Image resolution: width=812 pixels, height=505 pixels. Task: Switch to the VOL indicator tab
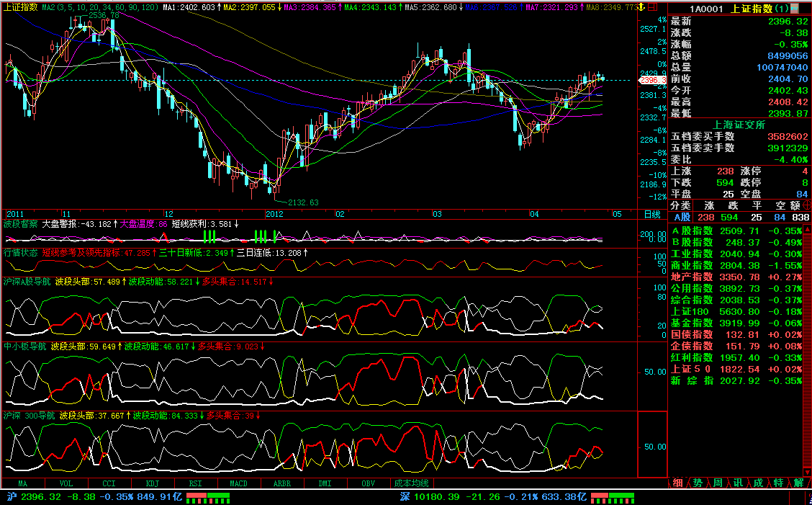pyautogui.click(x=66, y=483)
